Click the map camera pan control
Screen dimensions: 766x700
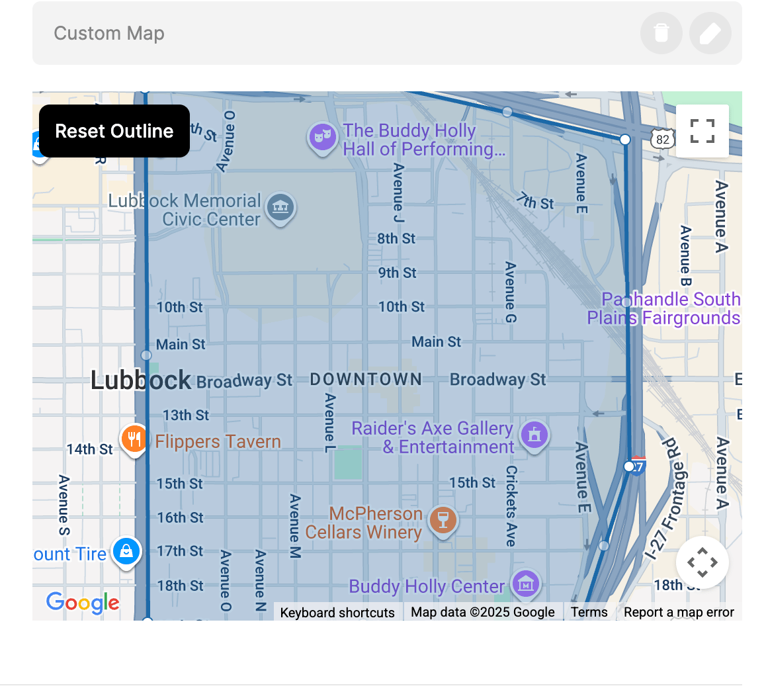tap(702, 562)
